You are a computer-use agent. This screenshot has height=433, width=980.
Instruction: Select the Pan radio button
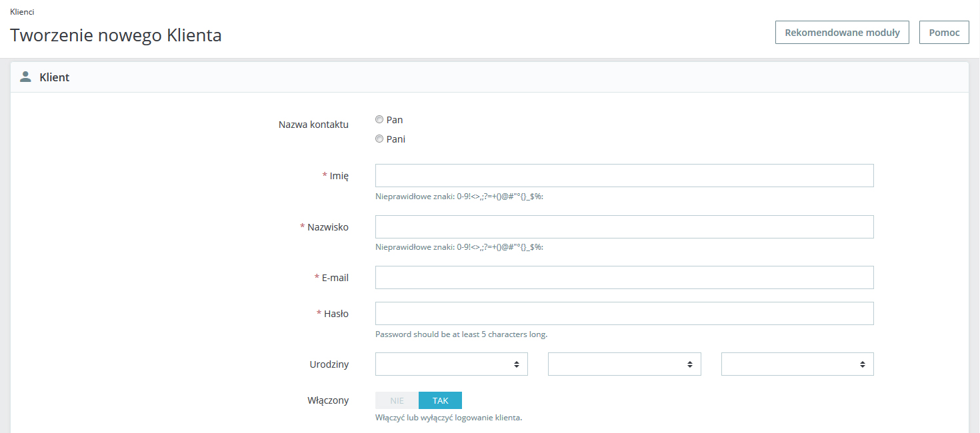pyautogui.click(x=379, y=120)
